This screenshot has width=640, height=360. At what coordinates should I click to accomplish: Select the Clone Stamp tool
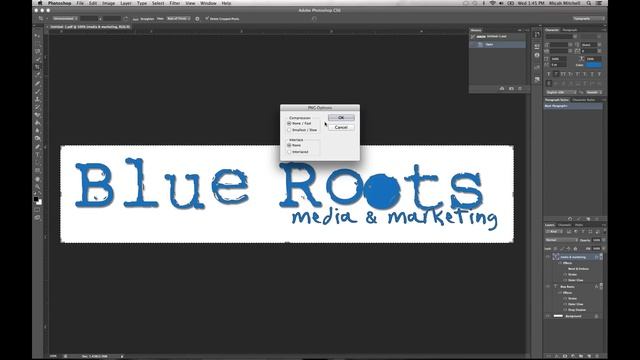[x=38, y=99]
